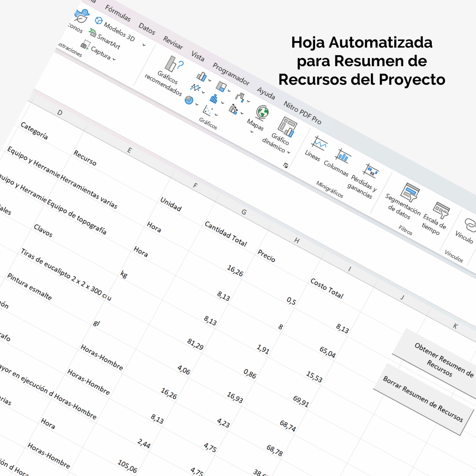Open the Gráficos group dialog launcher
The image size is (476, 476).
click(286, 165)
